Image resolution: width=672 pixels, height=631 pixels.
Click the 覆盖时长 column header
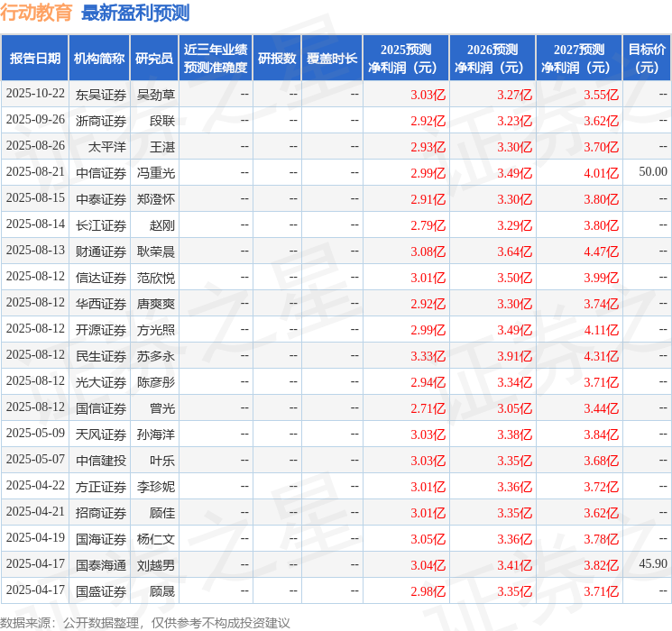332,58
